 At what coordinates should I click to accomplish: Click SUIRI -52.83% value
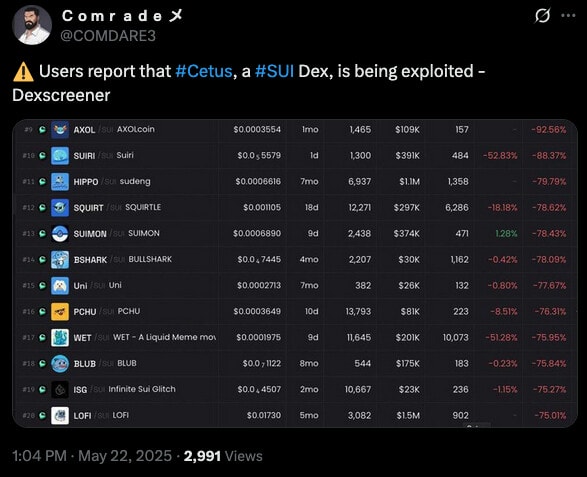click(x=500, y=155)
